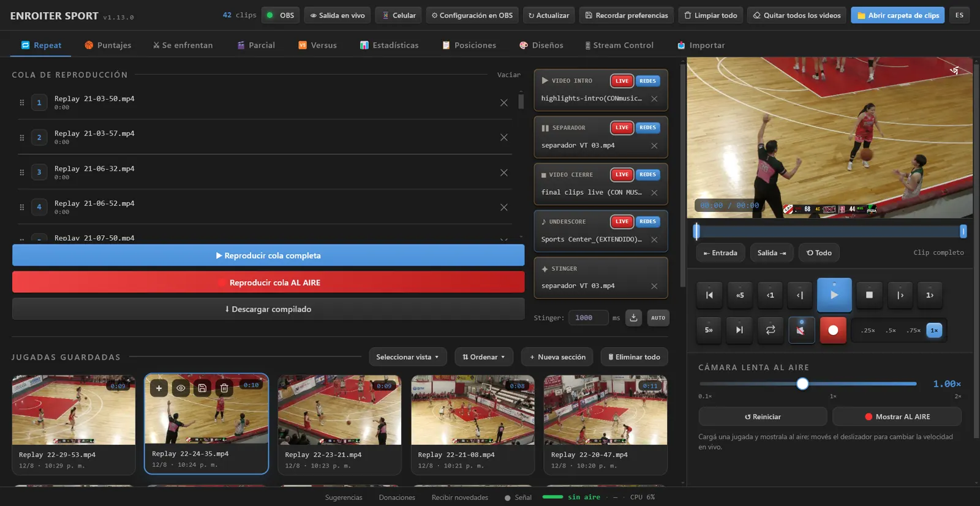Set playback speed to .5x

pos(891,330)
